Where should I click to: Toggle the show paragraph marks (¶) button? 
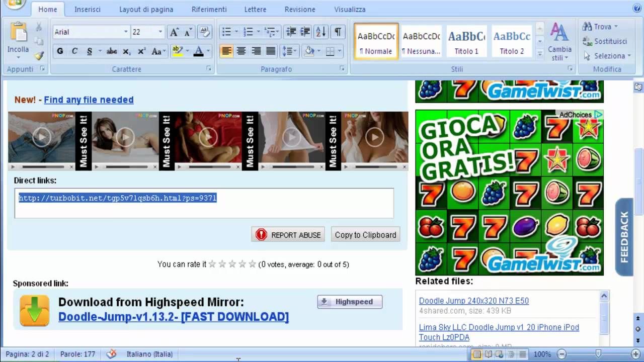click(338, 32)
